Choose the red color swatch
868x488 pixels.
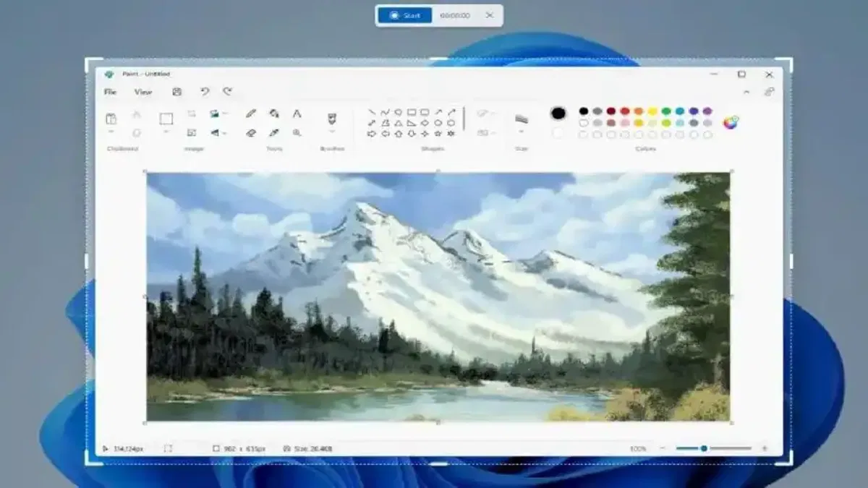625,111
